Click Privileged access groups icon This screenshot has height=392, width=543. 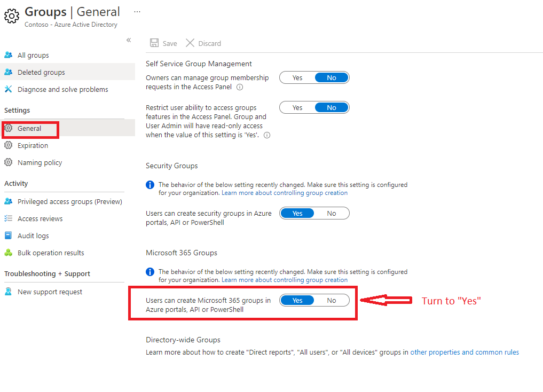[x=9, y=201]
